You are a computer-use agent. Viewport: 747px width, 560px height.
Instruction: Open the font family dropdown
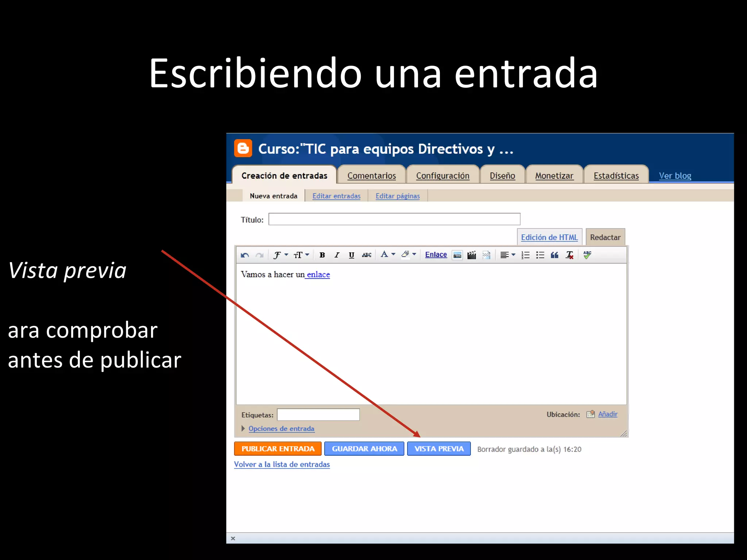[280, 255]
